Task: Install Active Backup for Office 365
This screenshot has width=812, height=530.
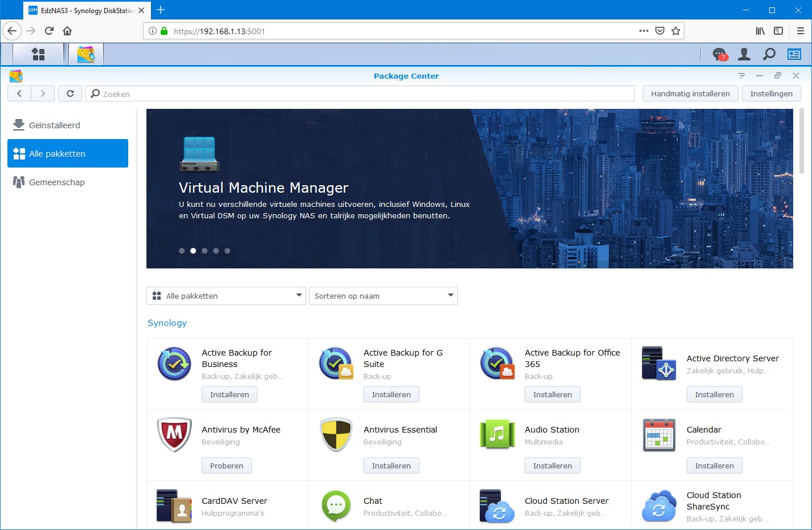Action: [553, 394]
